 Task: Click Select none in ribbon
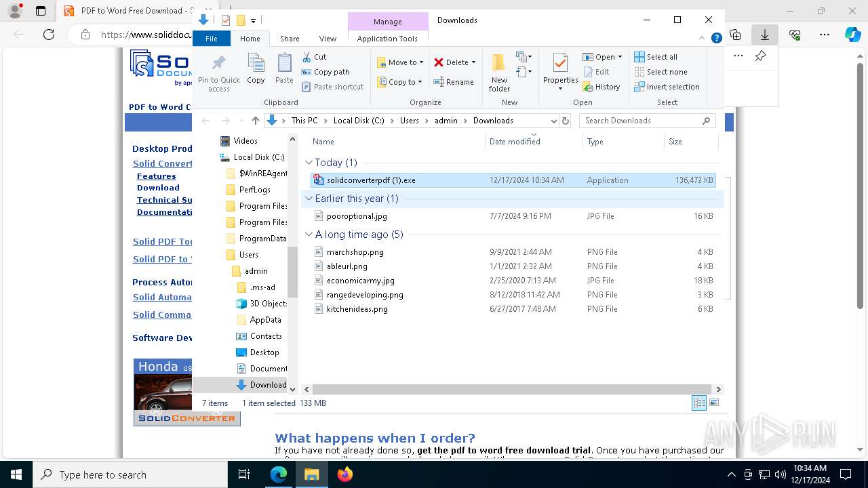[661, 72]
